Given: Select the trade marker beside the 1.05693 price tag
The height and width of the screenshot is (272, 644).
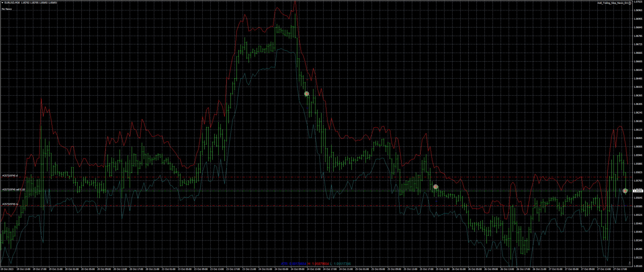Looking at the screenshot, I should point(625,191).
